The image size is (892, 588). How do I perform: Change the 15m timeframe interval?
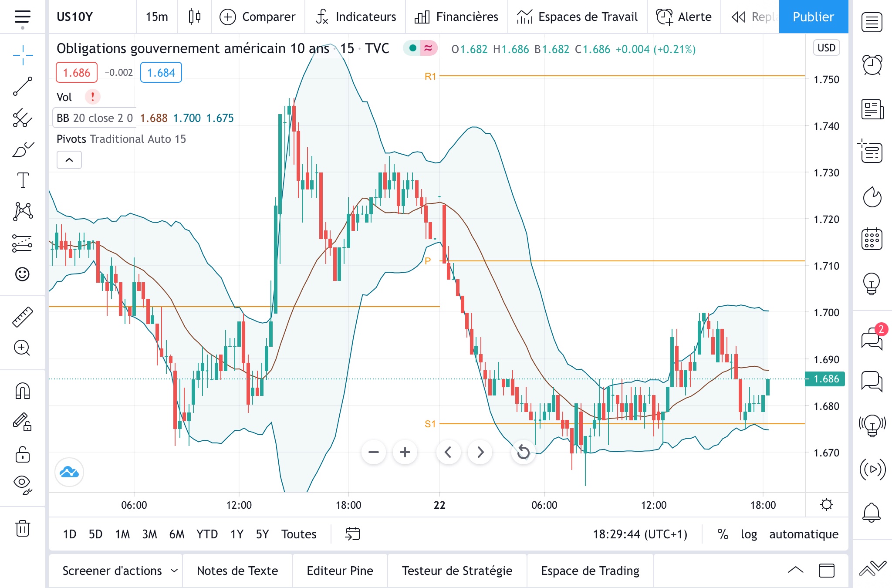(157, 17)
